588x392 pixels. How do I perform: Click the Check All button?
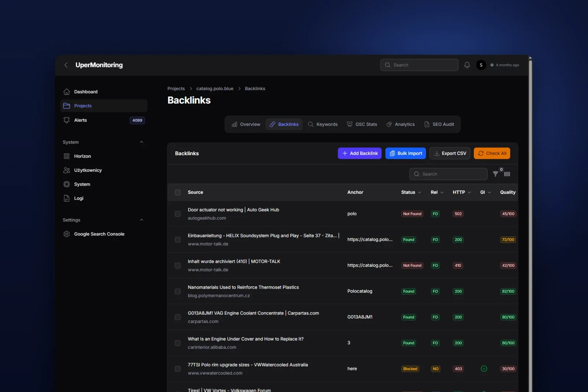(x=492, y=154)
